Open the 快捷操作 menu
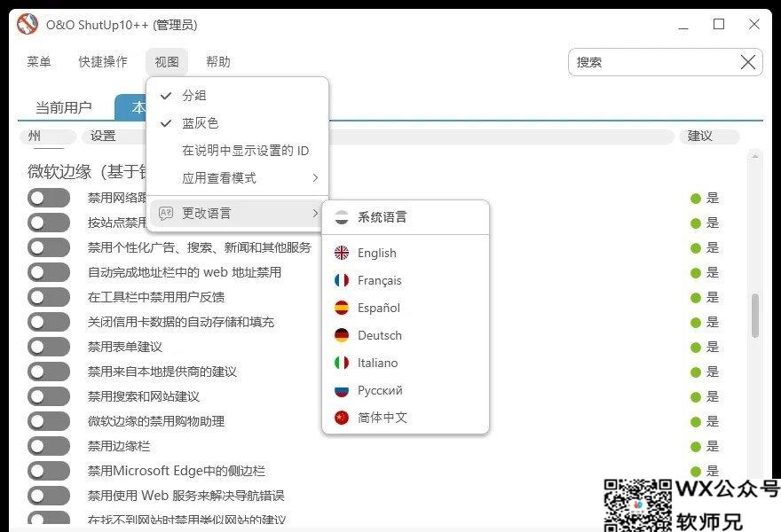Viewport: 781px width, 532px height. [x=103, y=62]
